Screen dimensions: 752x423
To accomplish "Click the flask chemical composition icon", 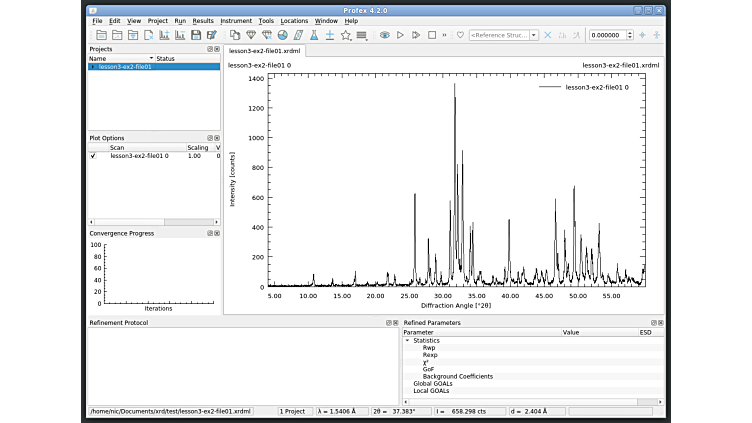I will 314,35.
